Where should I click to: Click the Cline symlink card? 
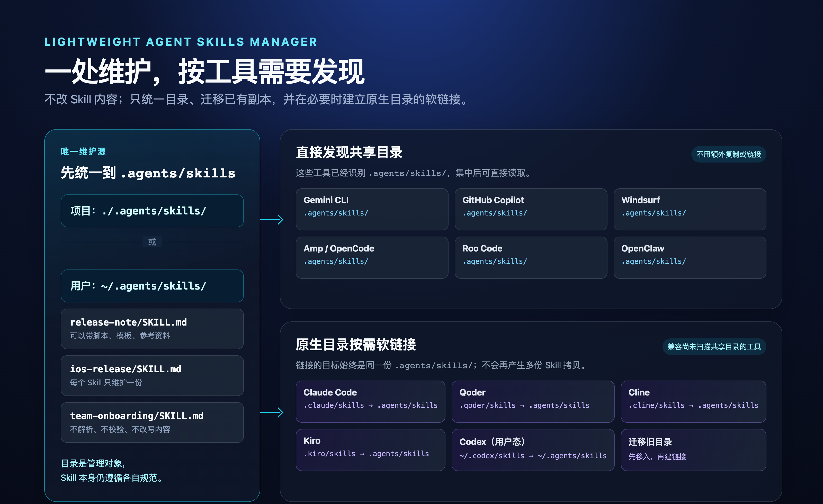693,401
